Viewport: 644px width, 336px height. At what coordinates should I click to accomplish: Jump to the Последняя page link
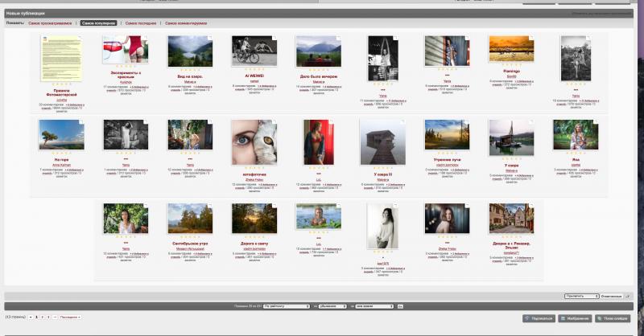70,318
